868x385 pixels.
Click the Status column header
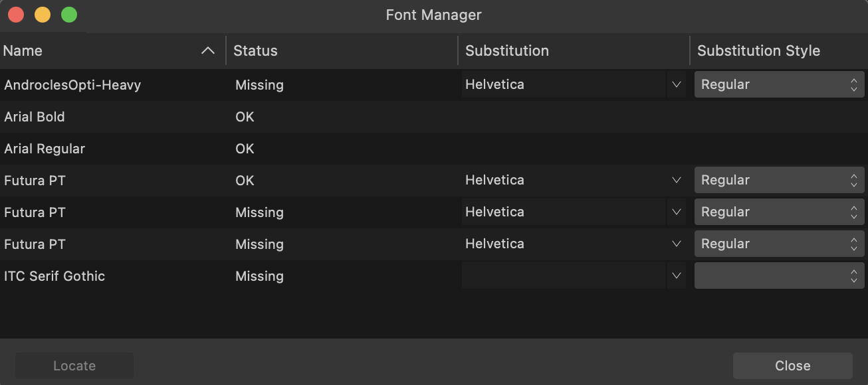point(342,50)
